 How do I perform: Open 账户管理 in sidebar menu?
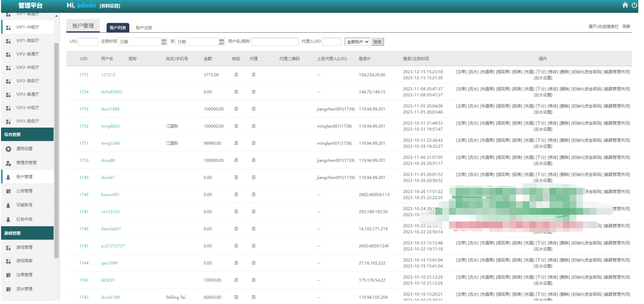pos(24,177)
